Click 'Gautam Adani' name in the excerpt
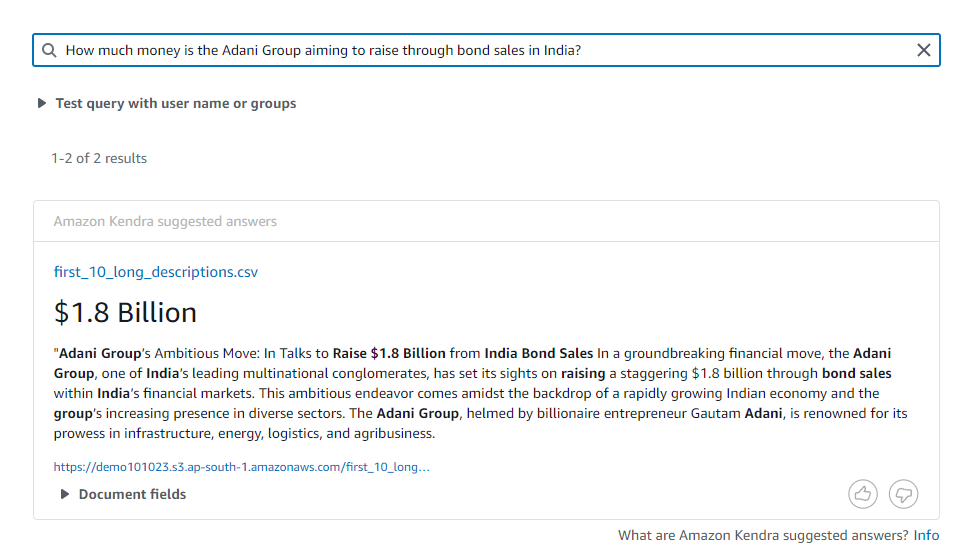 tap(736, 413)
